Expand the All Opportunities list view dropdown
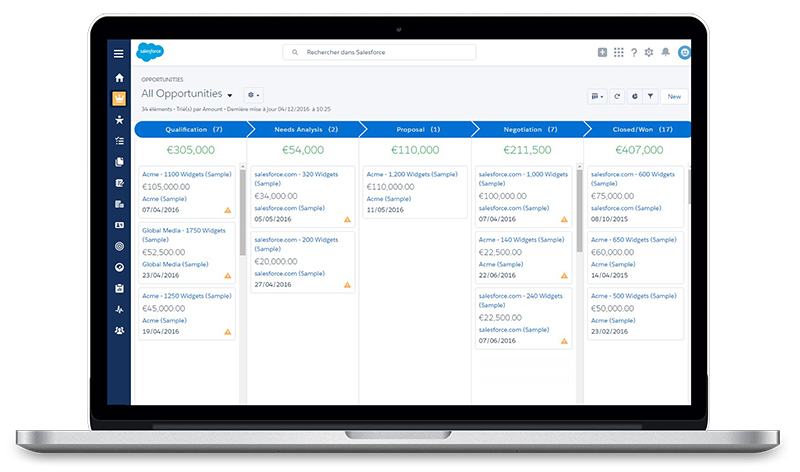 pos(230,96)
